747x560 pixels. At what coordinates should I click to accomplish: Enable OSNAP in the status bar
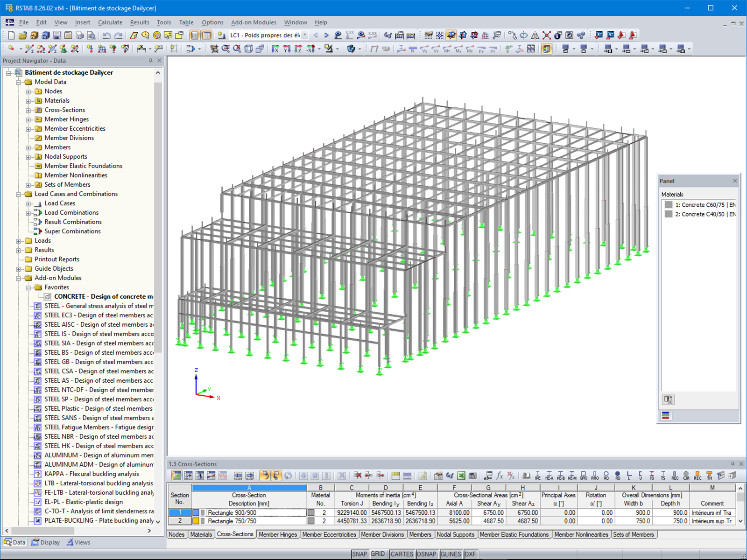[426, 554]
